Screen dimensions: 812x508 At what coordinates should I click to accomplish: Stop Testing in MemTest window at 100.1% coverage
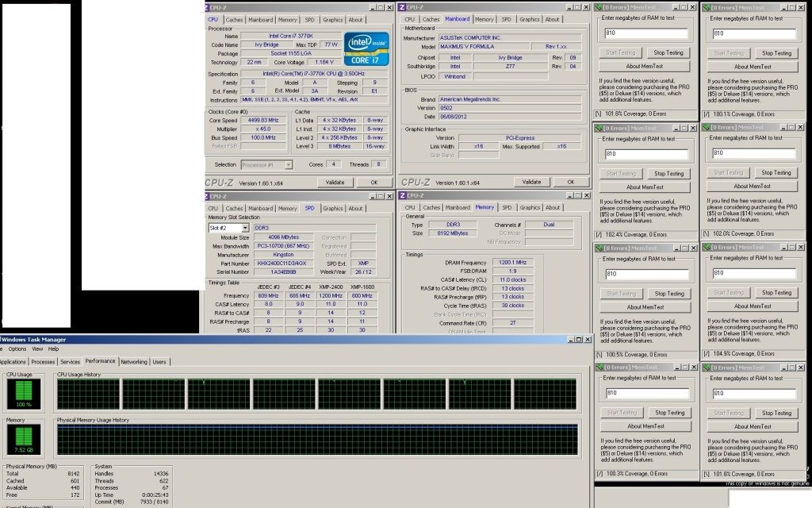tap(776, 53)
